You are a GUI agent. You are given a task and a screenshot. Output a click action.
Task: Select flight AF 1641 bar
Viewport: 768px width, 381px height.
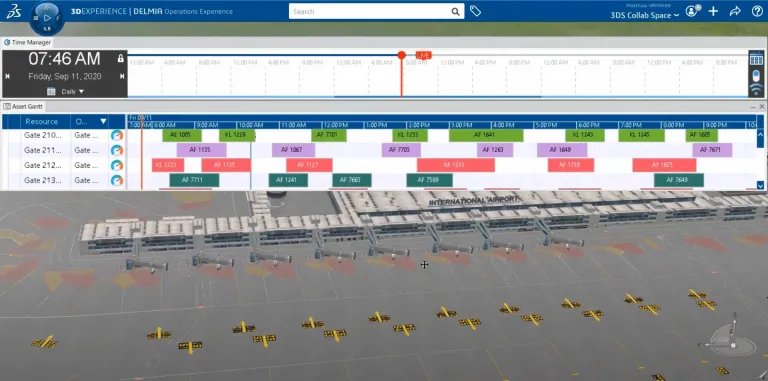pyautogui.click(x=486, y=135)
